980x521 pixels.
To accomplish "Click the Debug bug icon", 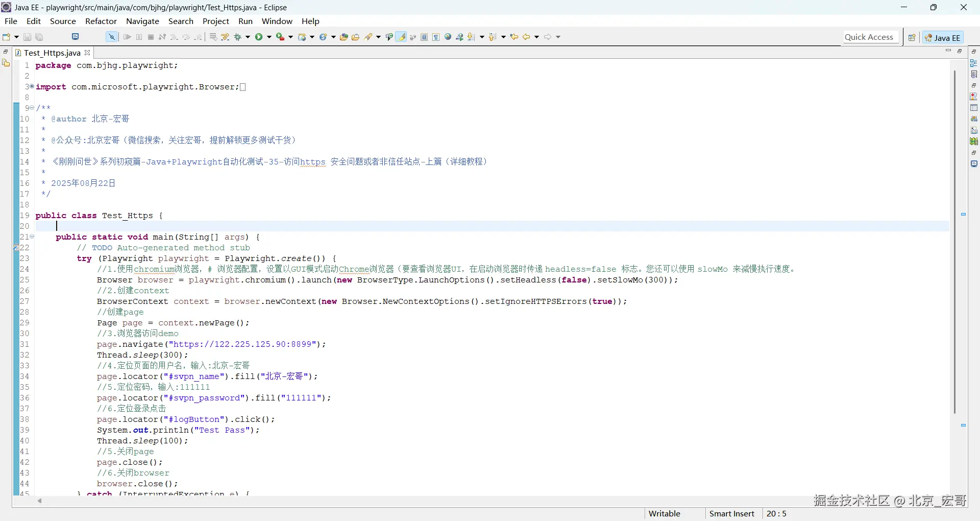I will pyautogui.click(x=238, y=37).
